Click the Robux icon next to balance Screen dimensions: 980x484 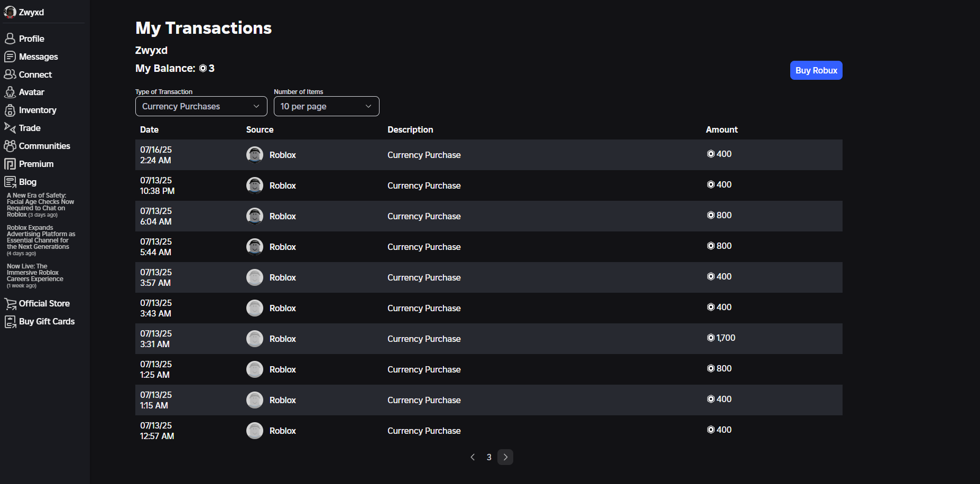click(203, 68)
